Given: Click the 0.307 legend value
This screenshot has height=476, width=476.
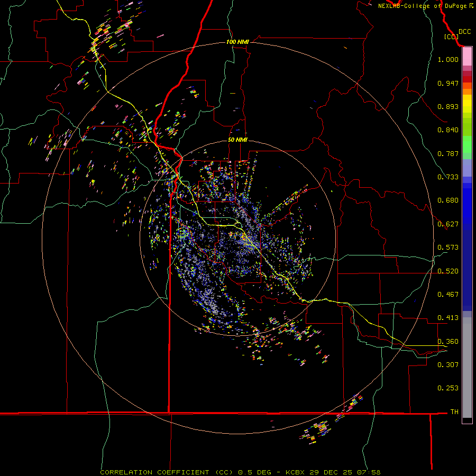Looking at the screenshot, I should point(448,364).
